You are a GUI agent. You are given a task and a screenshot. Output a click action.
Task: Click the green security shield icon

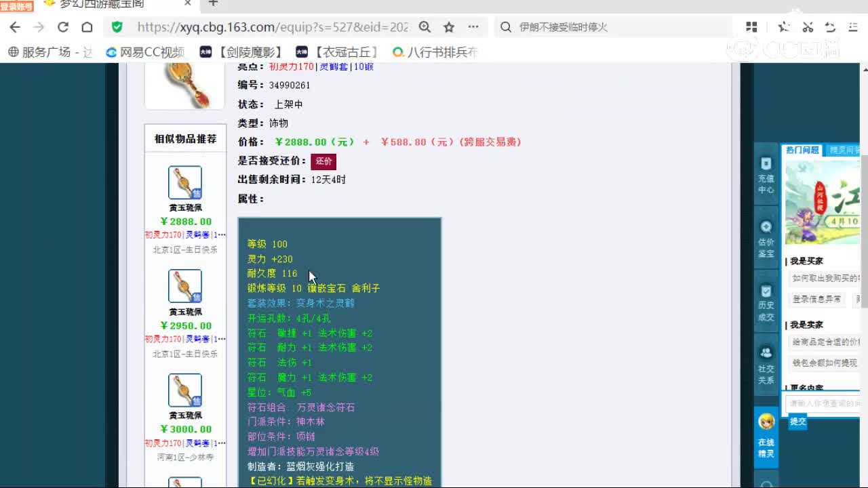coord(117,27)
